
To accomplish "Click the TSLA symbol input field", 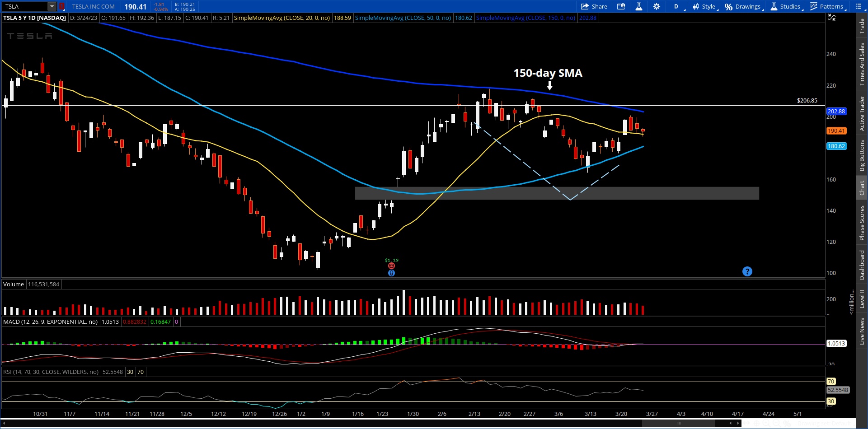I will coord(24,6).
